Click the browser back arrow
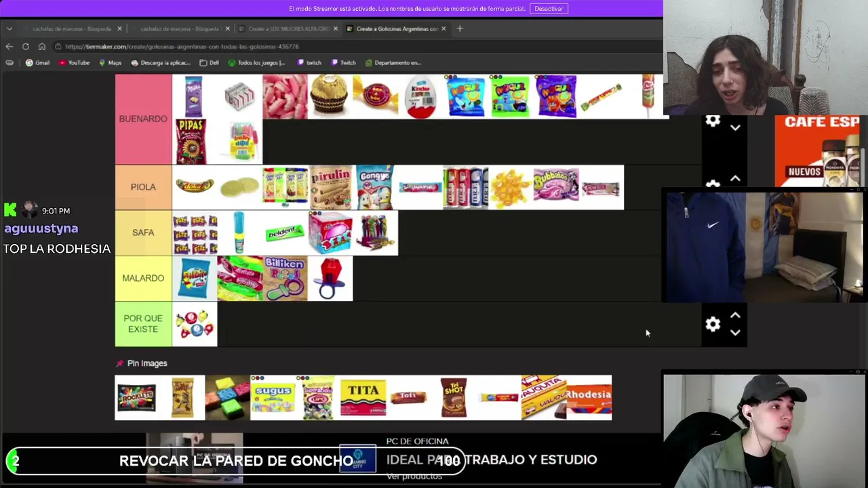The image size is (868, 488). pyautogui.click(x=9, y=46)
